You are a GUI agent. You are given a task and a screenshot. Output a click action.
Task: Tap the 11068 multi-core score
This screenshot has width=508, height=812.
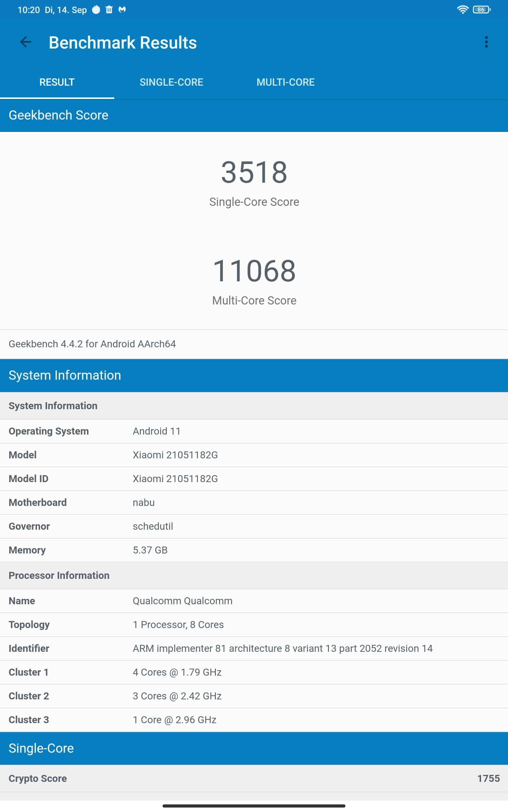tap(254, 271)
